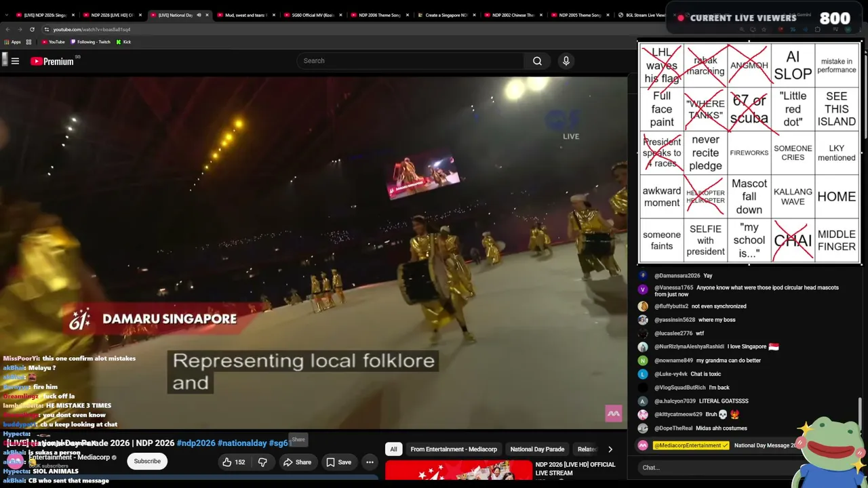Filter by From Entertainment - Mediacorp chip

pos(454,449)
